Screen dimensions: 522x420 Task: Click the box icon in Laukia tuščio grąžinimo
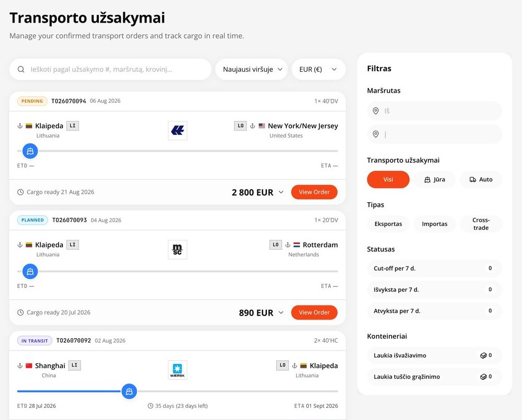[x=483, y=377]
